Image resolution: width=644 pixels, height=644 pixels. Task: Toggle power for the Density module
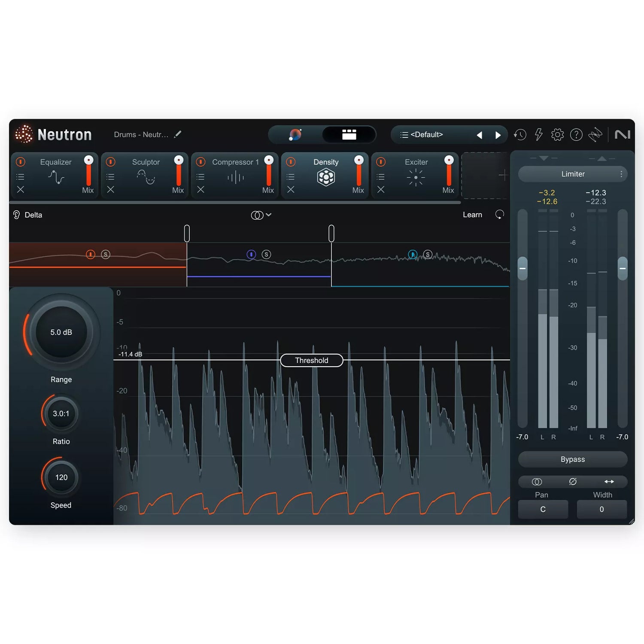291,162
